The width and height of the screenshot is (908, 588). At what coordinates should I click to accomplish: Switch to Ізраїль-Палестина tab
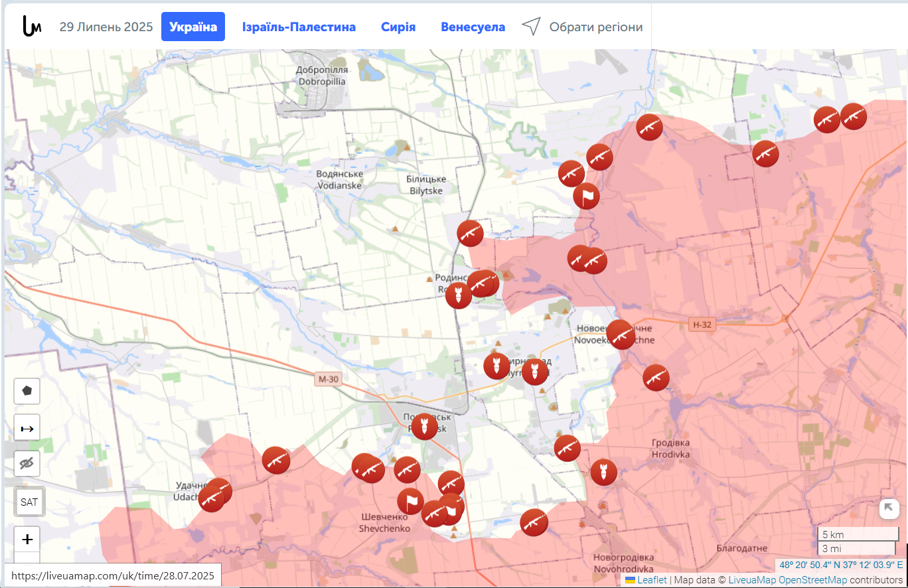299,27
